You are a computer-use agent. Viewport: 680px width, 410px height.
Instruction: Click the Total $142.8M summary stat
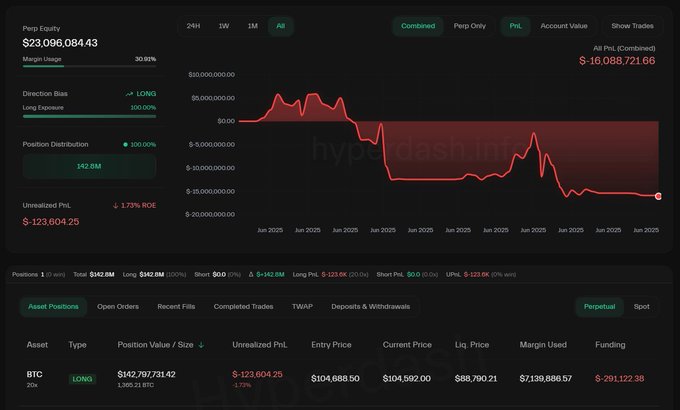coord(94,275)
